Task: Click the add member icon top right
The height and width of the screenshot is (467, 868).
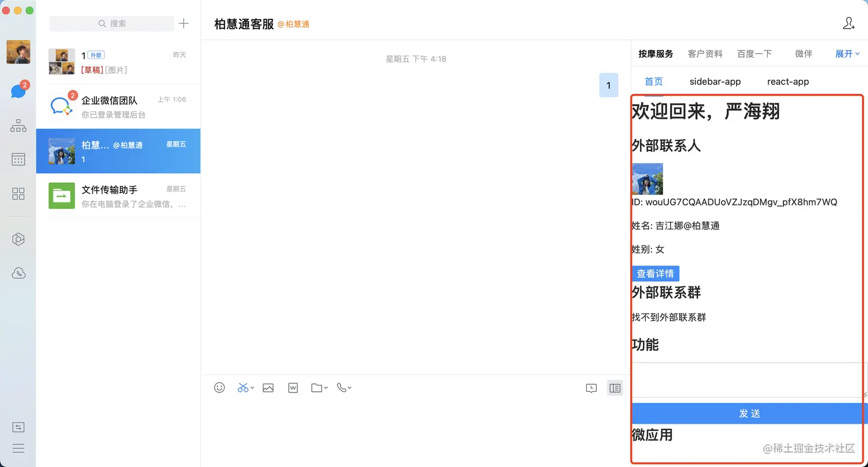Action: click(848, 24)
